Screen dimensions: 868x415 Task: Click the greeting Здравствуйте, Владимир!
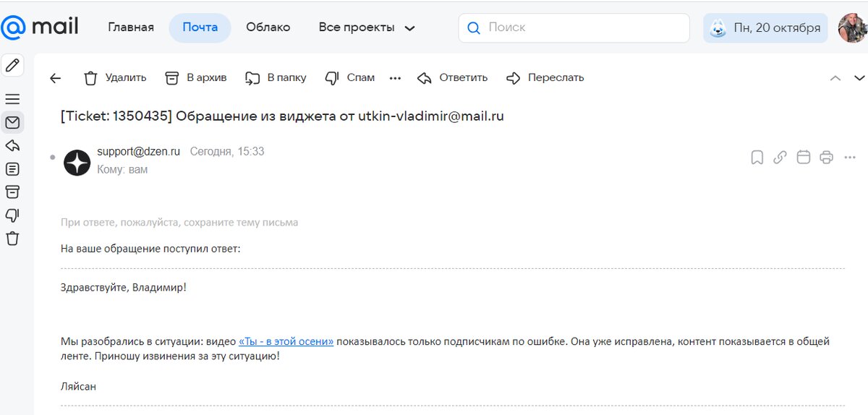click(124, 288)
